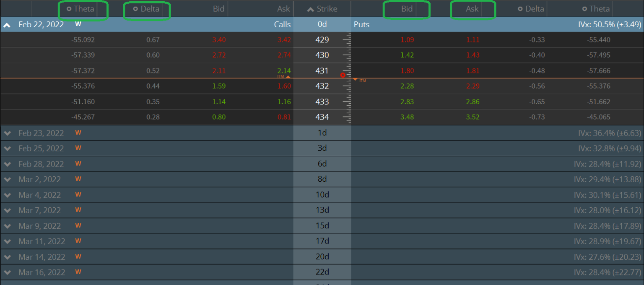This screenshot has height=285, width=644.
Task: Click the strike ruler beside strike 433
Action: [x=347, y=102]
